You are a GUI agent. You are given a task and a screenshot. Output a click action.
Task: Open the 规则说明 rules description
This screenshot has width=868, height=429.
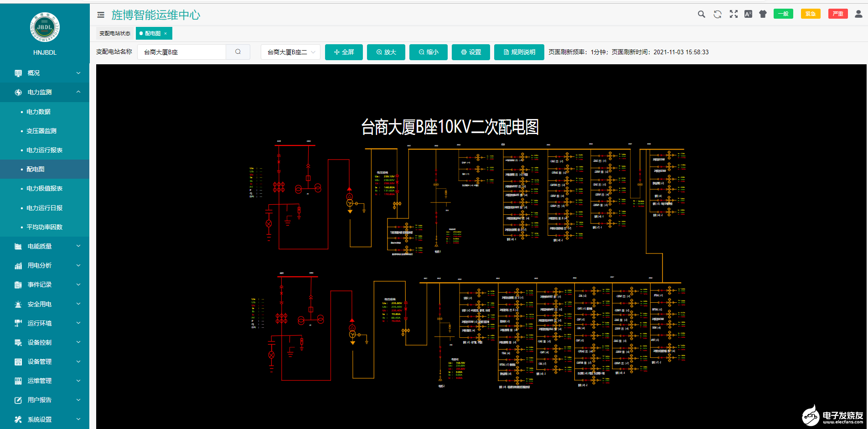click(519, 52)
